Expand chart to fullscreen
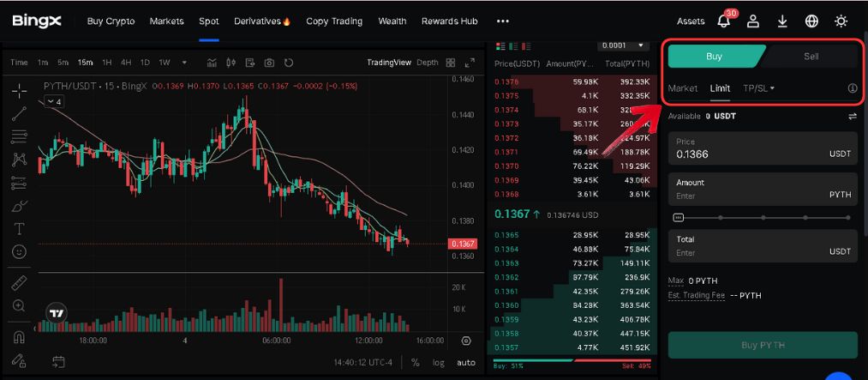868x380 pixels. (470, 63)
